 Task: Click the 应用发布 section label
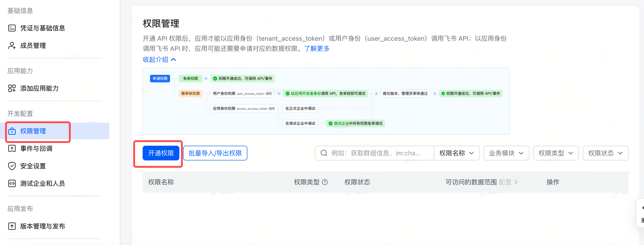pos(20,209)
